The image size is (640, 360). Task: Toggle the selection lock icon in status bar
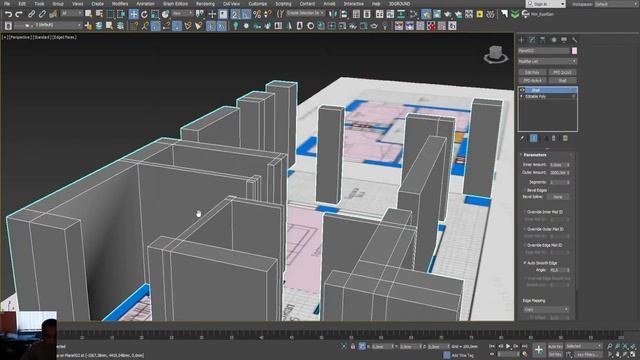(x=353, y=347)
